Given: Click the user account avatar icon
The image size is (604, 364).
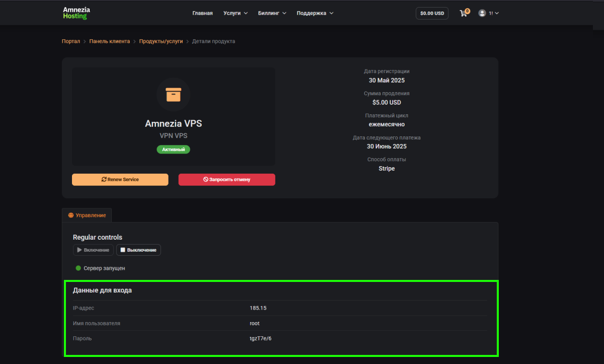Looking at the screenshot, I should [x=482, y=13].
